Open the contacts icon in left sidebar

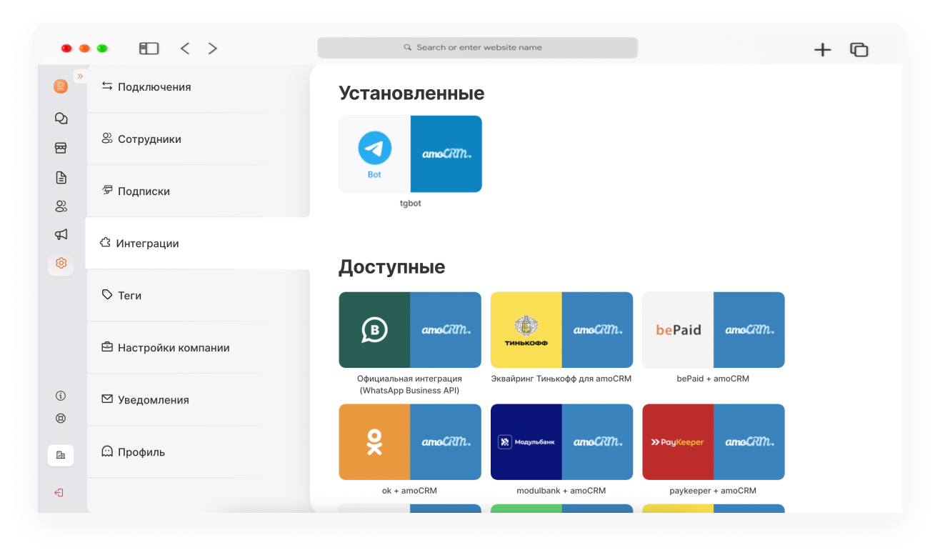coord(61,206)
